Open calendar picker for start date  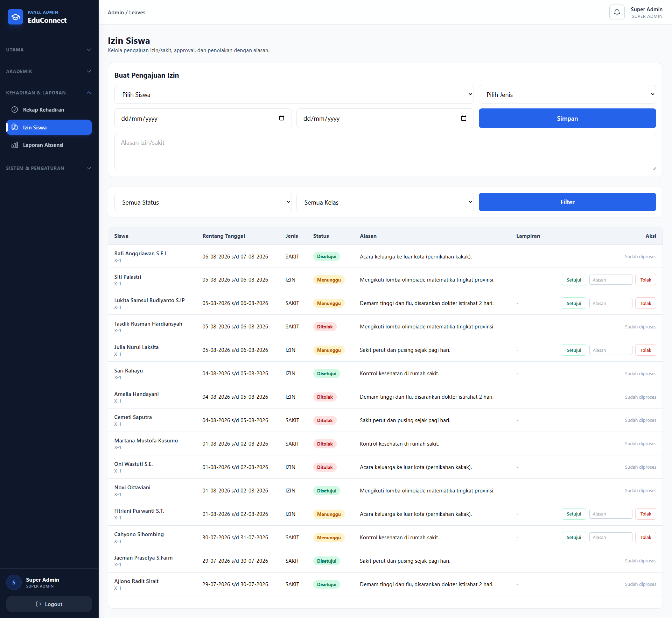pos(281,118)
